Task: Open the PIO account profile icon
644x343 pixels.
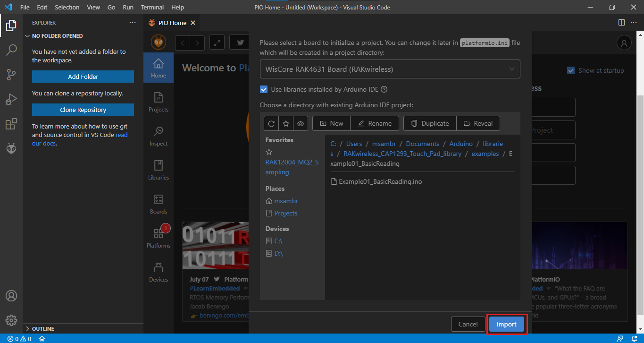Action: pyautogui.click(x=624, y=43)
